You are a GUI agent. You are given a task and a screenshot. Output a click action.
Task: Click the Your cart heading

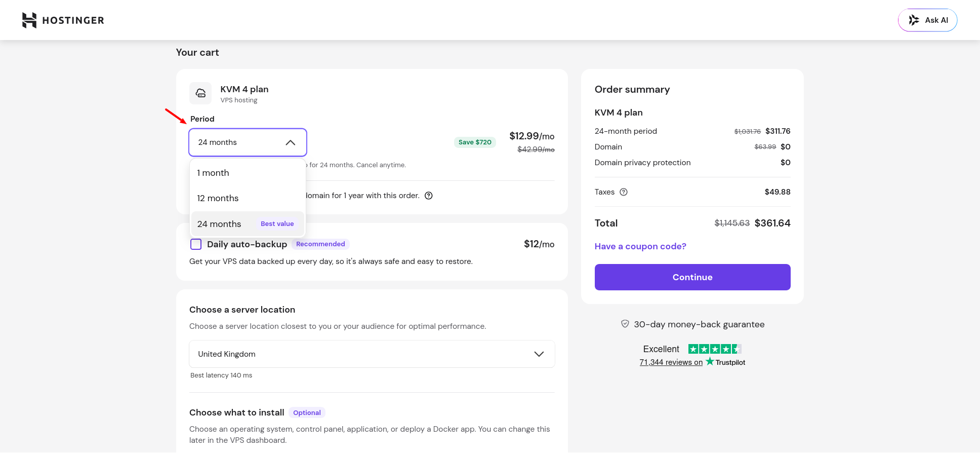[x=197, y=53]
